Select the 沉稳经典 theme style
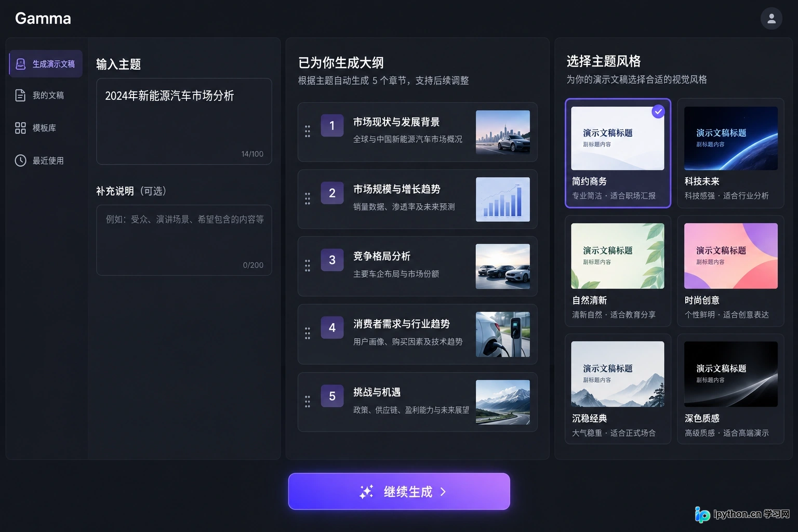This screenshot has width=798, height=532. coord(618,389)
